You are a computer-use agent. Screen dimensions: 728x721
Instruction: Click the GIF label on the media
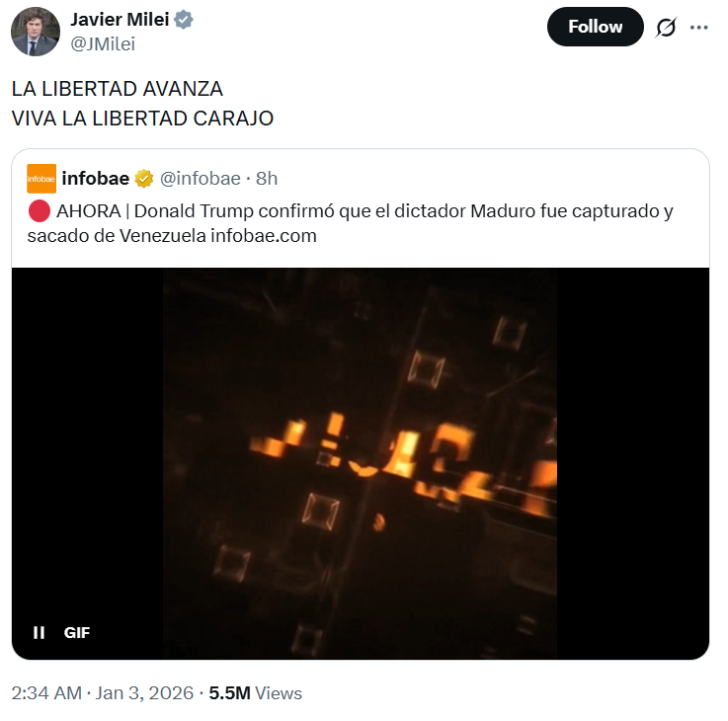tap(77, 633)
